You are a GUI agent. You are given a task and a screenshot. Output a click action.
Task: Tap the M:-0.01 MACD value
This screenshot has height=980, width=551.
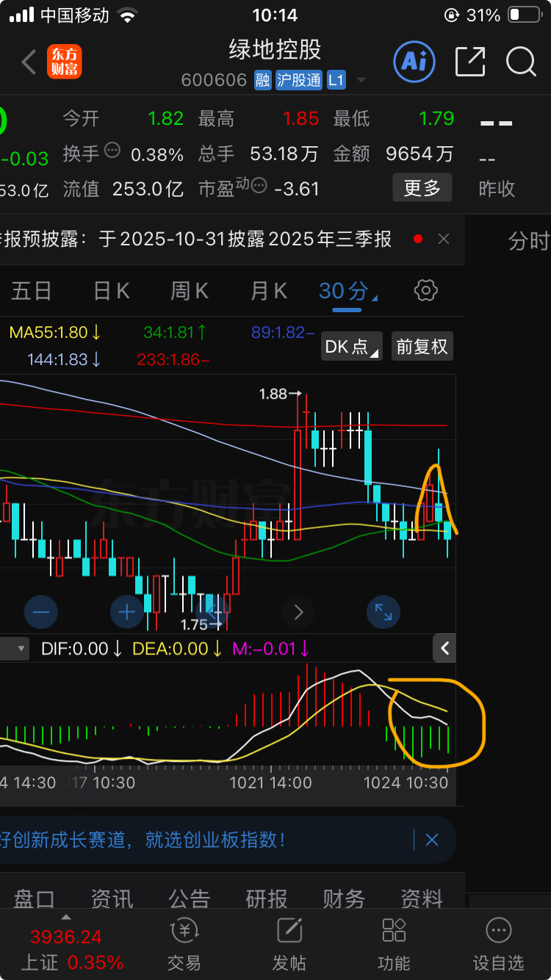[x=271, y=649]
